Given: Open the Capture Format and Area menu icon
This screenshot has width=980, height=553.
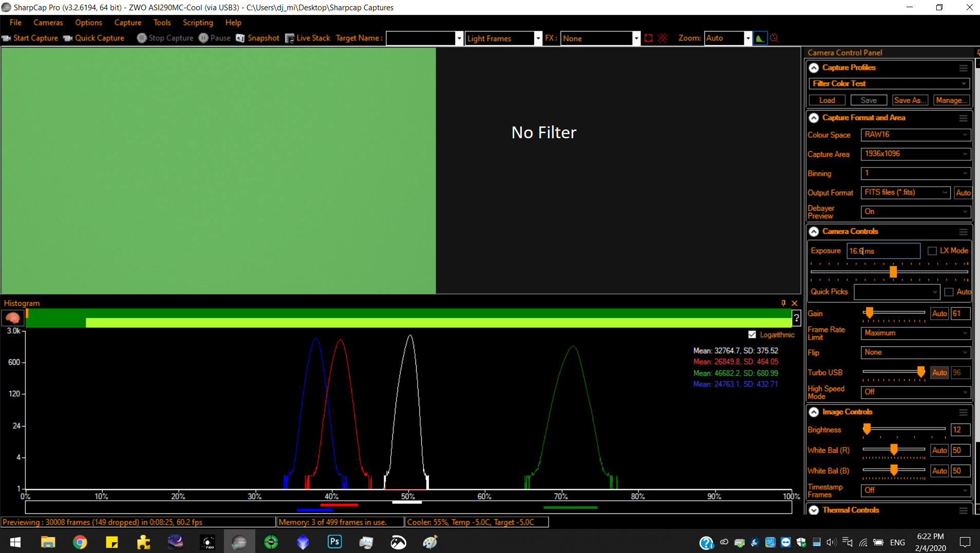Looking at the screenshot, I should [x=963, y=118].
